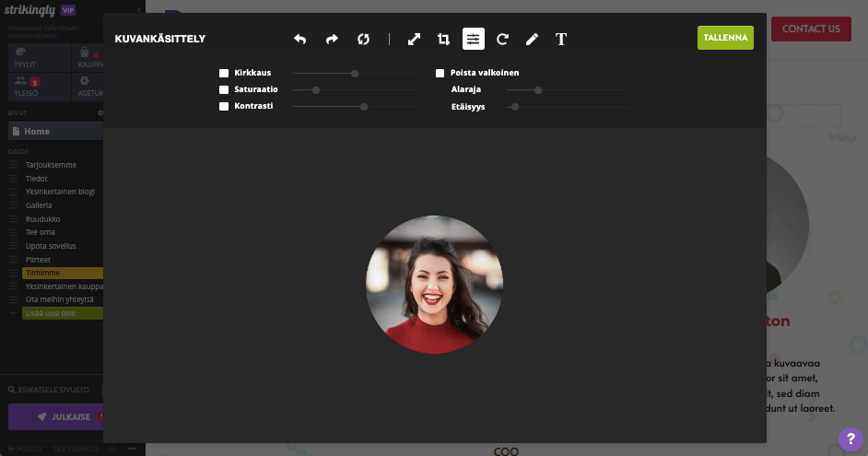
Task: Open the adjustments sliders tool
Action: coord(473,39)
